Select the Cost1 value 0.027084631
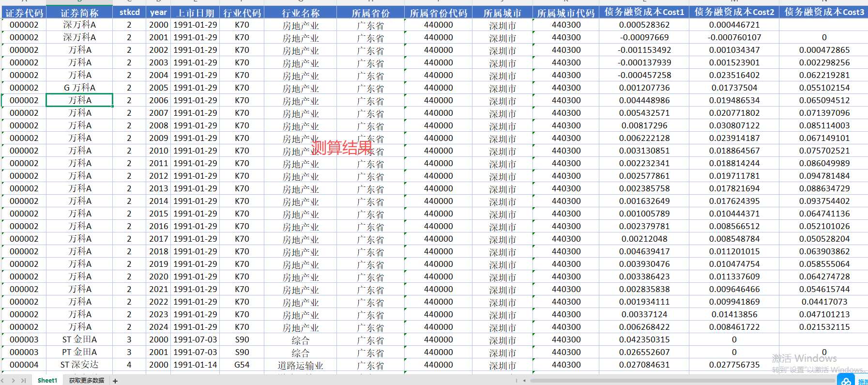This screenshot has height=385, width=868. 644,365
